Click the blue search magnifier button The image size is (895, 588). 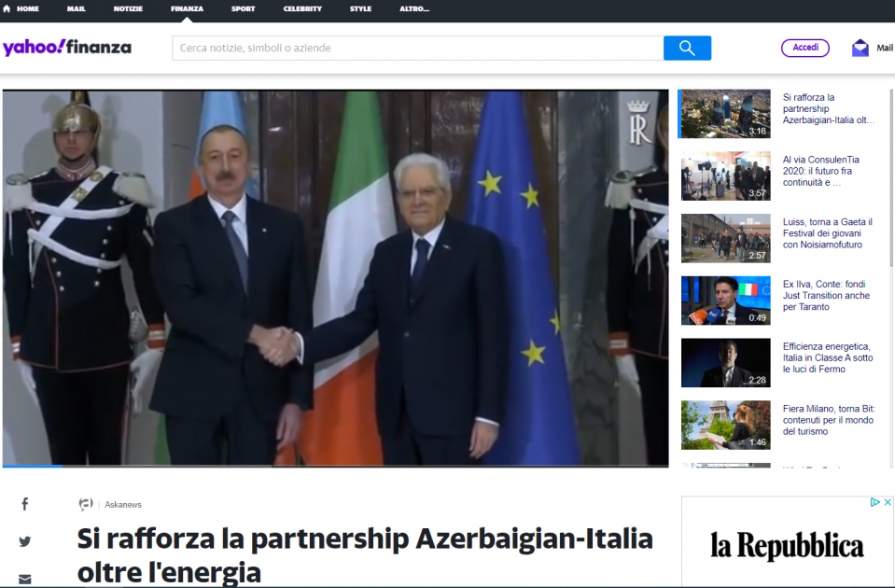click(687, 48)
